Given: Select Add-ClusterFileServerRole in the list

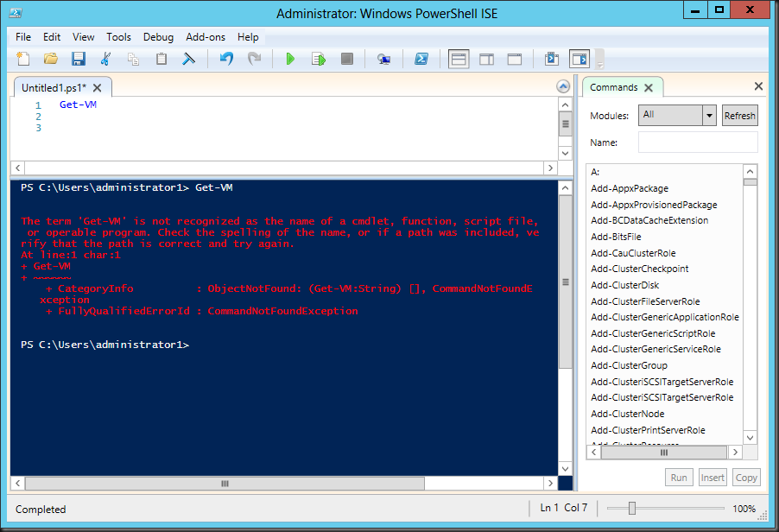Looking at the screenshot, I should pyautogui.click(x=645, y=301).
